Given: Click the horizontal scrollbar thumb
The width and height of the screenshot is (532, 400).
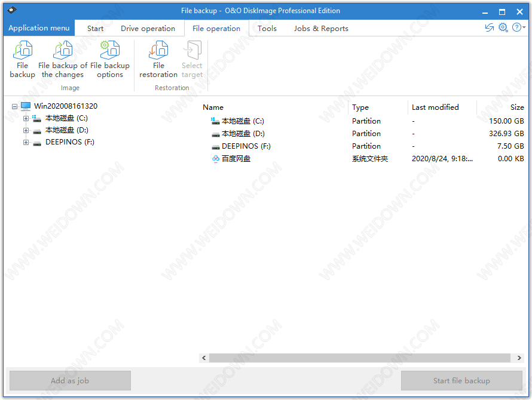Looking at the screenshot, I should click(360, 358).
